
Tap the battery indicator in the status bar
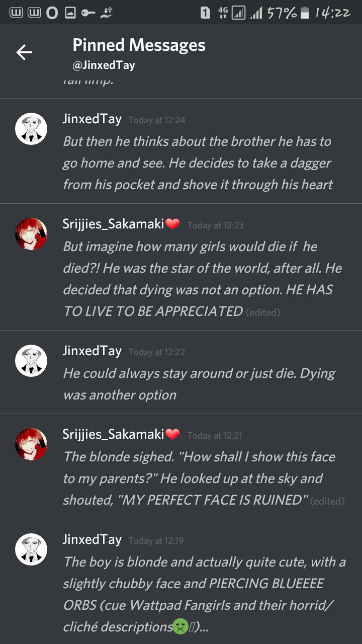(304, 13)
